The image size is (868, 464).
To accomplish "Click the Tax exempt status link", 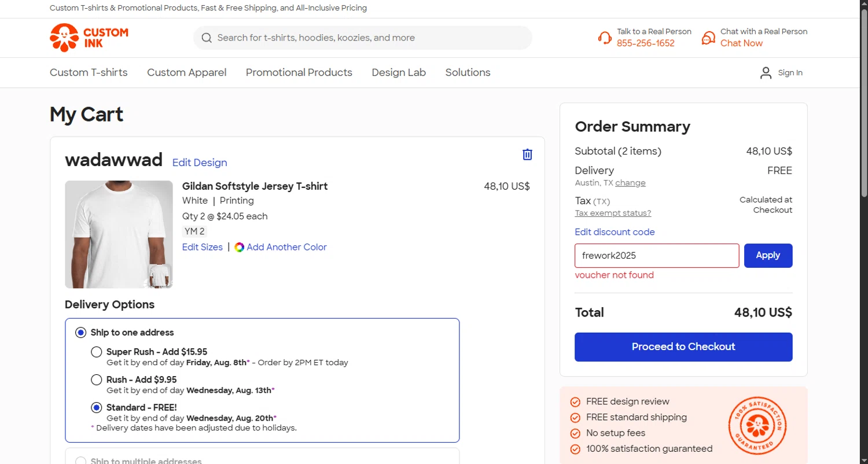I will tap(613, 213).
